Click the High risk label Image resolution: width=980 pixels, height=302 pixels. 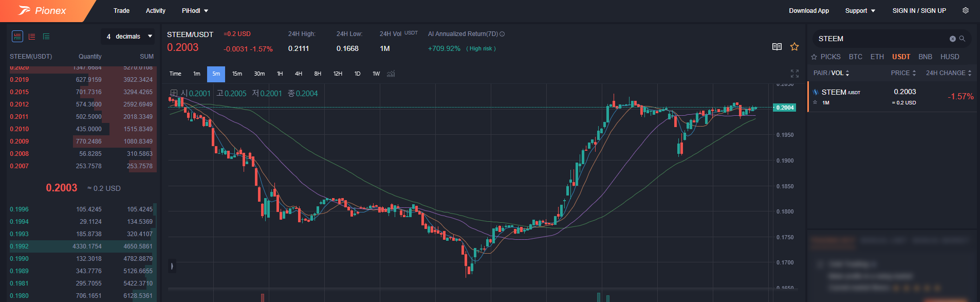click(481, 48)
